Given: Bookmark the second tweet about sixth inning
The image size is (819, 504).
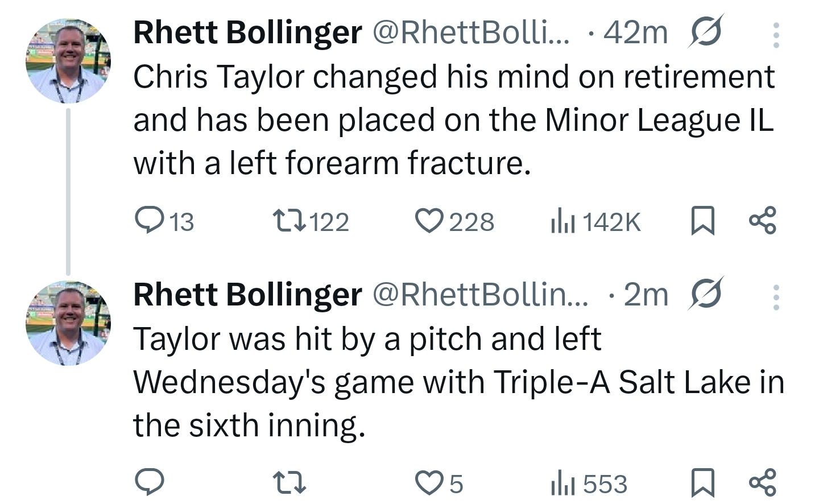Looking at the screenshot, I should (x=702, y=483).
